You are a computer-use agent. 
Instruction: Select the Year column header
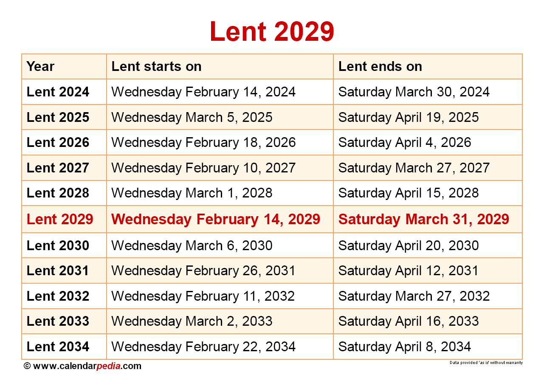click(x=40, y=66)
